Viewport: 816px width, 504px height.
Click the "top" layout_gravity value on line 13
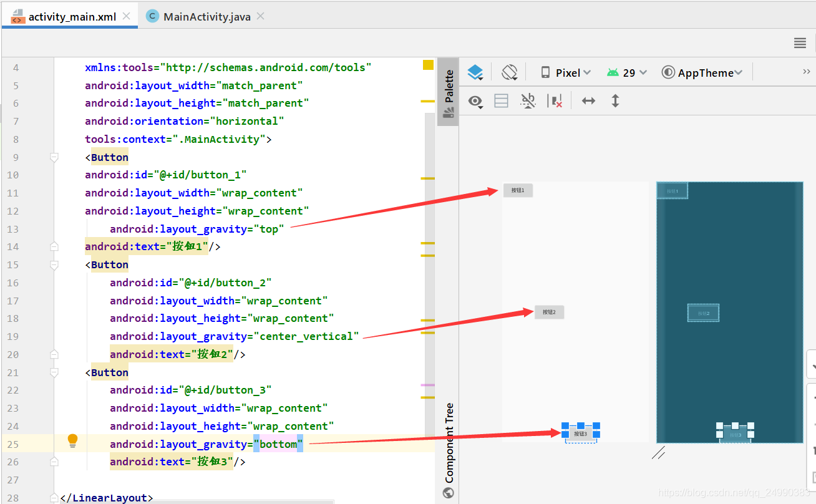[268, 229]
